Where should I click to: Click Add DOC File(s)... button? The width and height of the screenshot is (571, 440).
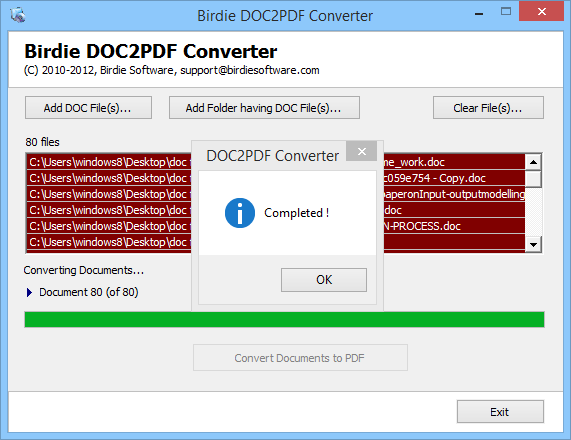[x=88, y=108]
